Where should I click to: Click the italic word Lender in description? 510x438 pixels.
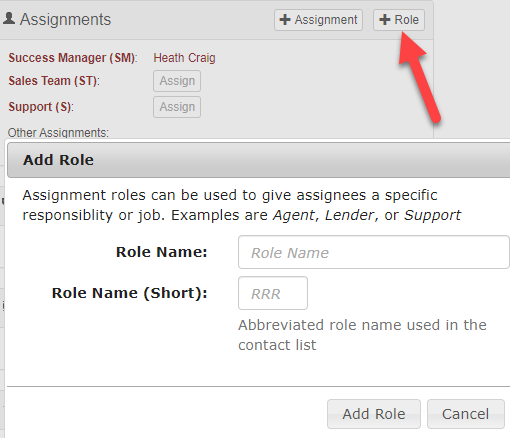click(349, 215)
